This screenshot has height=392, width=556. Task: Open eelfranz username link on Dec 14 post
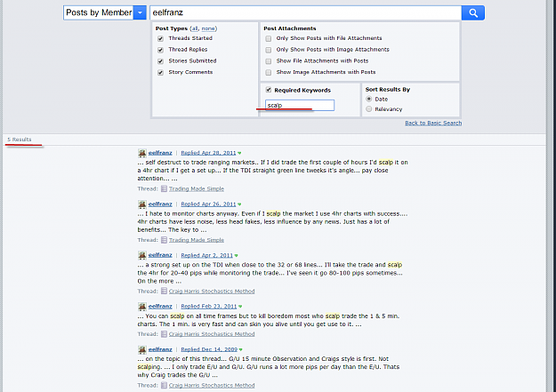160,349
